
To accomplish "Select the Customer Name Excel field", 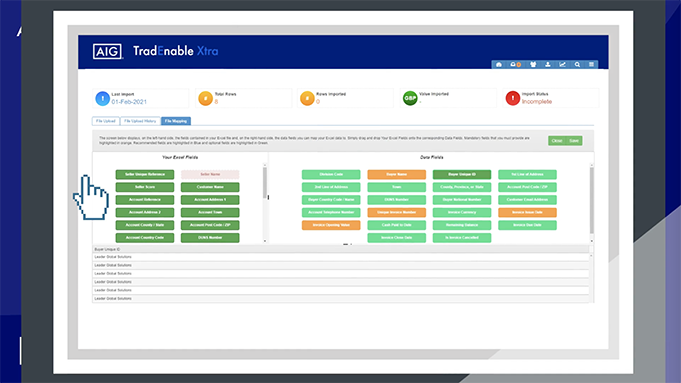I will (210, 187).
